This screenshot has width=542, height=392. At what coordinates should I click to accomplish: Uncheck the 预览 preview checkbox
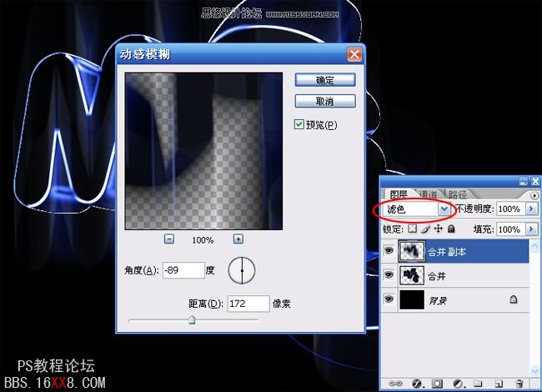click(x=300, y=124)
